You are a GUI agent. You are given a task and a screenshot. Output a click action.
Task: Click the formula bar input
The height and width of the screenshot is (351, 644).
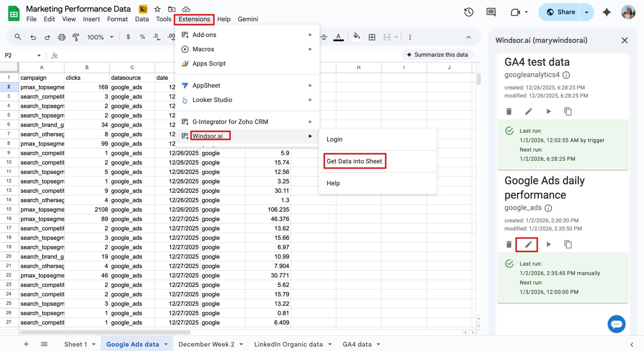pos(228,56)
